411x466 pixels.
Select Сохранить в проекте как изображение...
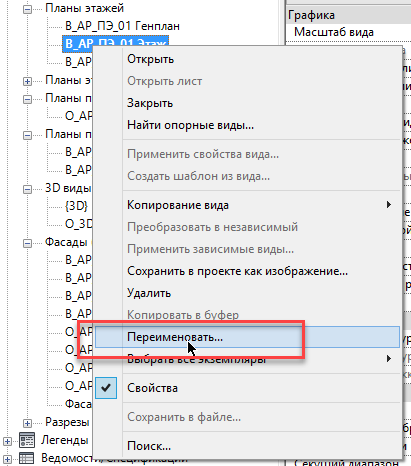click(237, 271)
